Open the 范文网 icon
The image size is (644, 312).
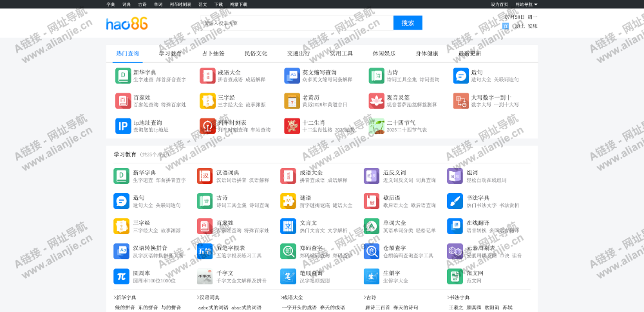[455, 277]
